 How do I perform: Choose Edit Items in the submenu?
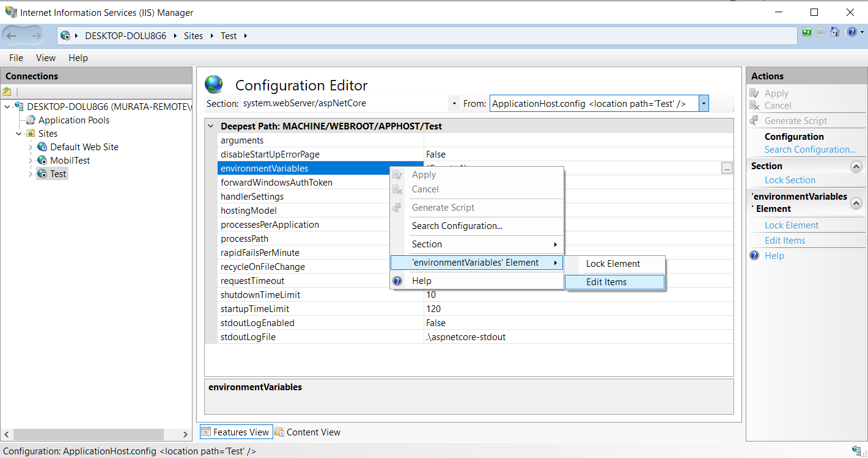[614, 282]
